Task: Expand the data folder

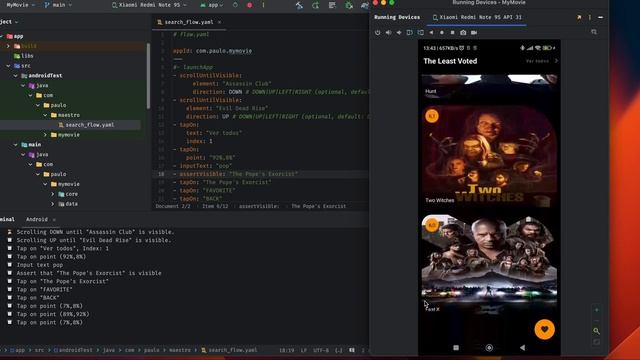Action: coord(53,204)
